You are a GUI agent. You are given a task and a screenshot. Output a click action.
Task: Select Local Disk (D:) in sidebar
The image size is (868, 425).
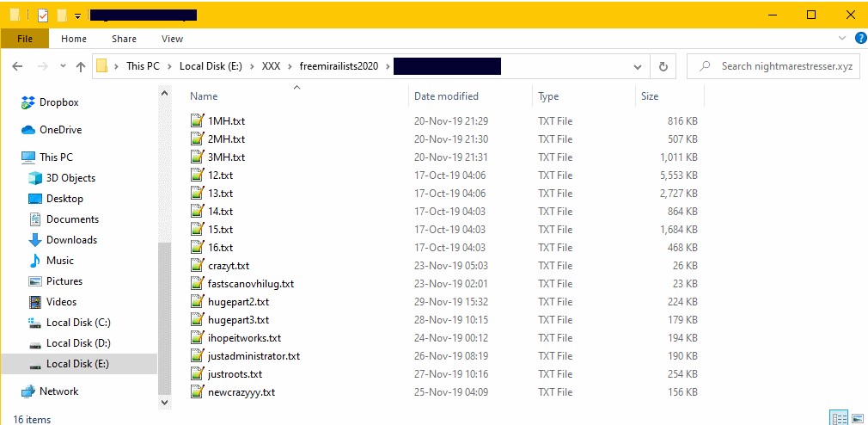point(70,343)
